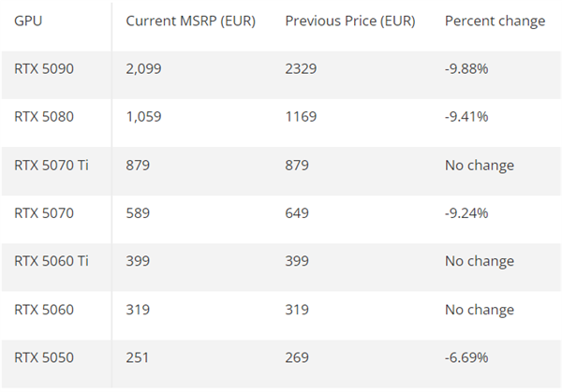Select the RTX 5050 row label
The width and height of the screenshot is (562, 392).
44,357
